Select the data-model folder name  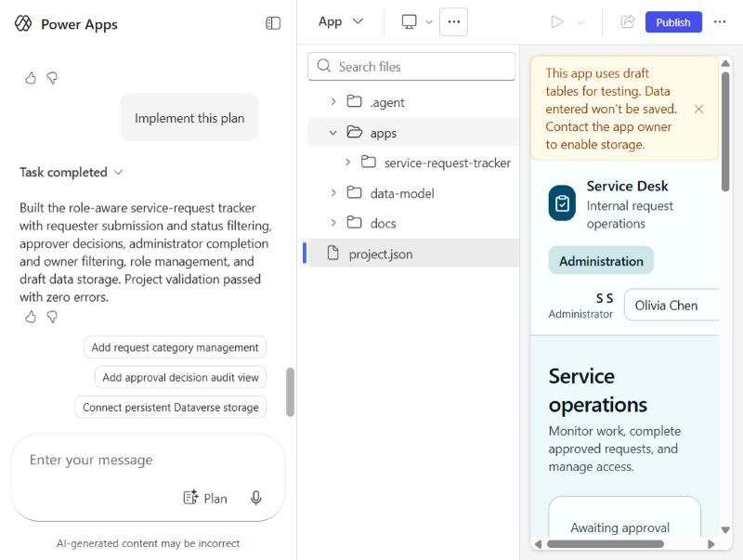[x=402, y=193]
